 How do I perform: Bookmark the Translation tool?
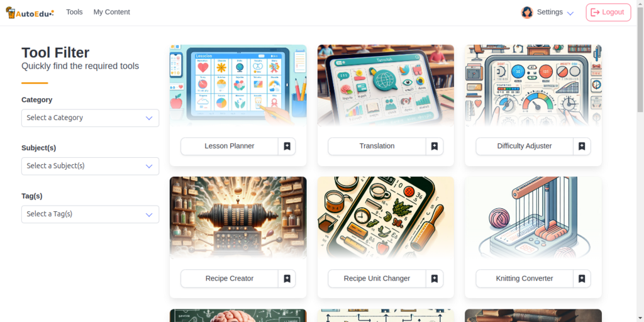(x=434, y=146)
